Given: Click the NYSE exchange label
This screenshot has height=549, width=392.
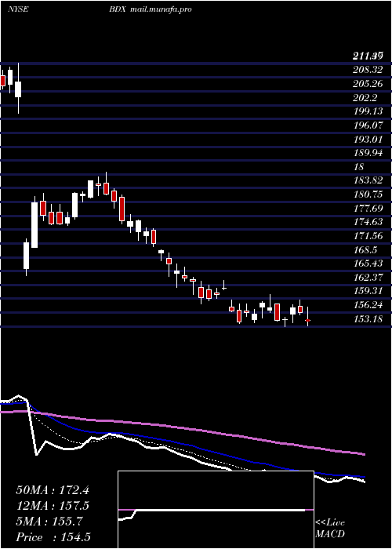Looking at the screenshot, I should click(17, 9).
